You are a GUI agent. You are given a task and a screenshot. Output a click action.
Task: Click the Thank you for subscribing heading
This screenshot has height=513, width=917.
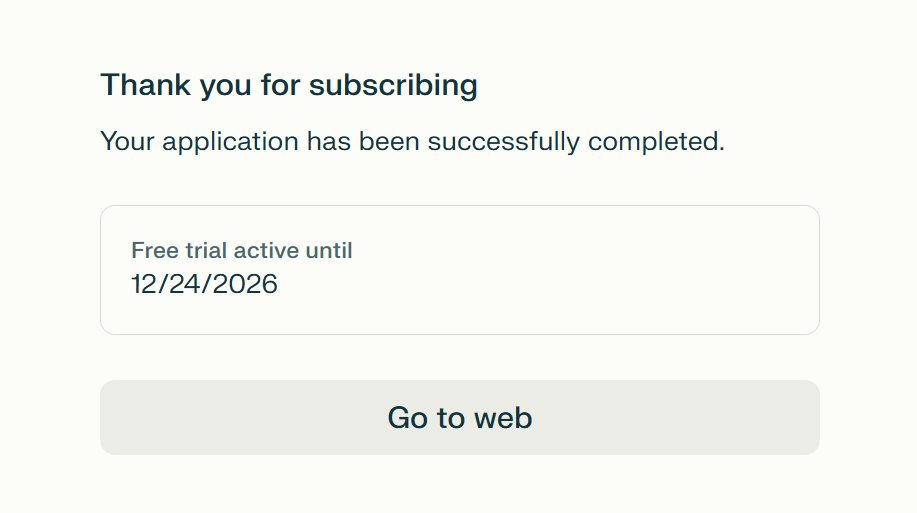point(289,85)
